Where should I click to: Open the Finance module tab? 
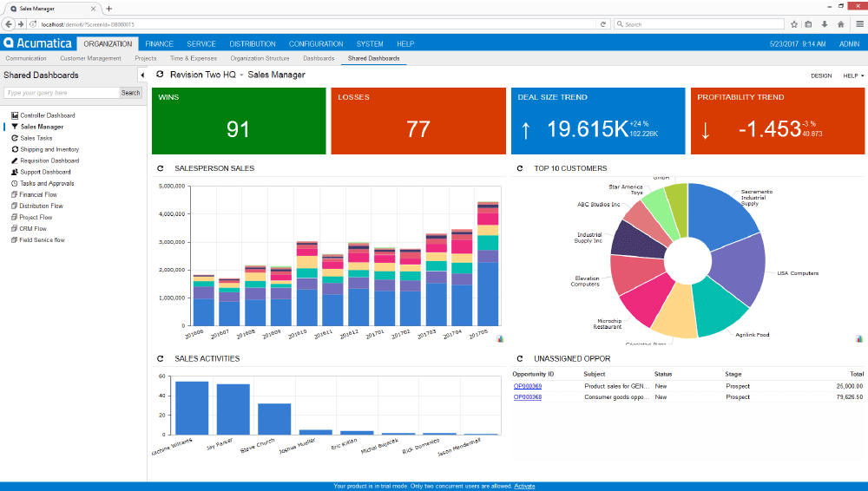[160, 43]
